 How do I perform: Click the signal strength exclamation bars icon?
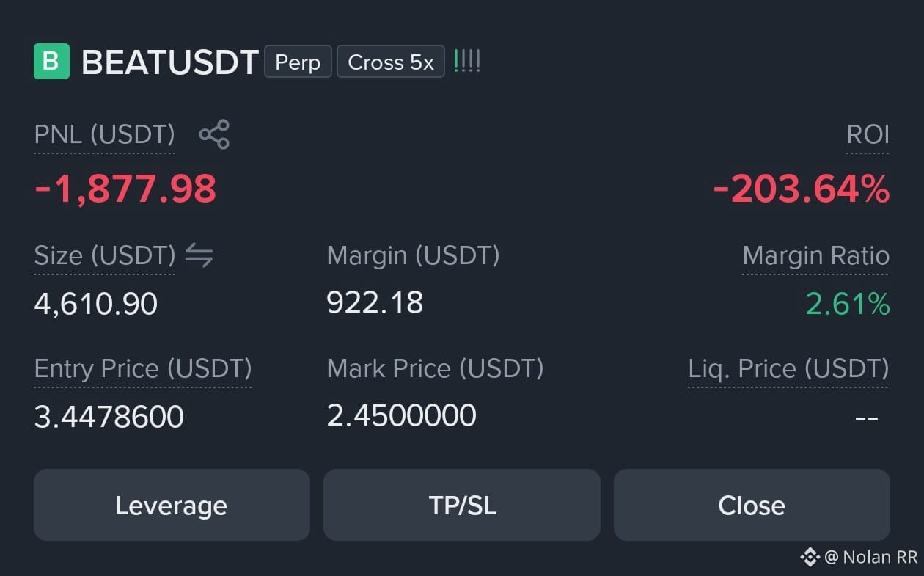click(467, 61)
